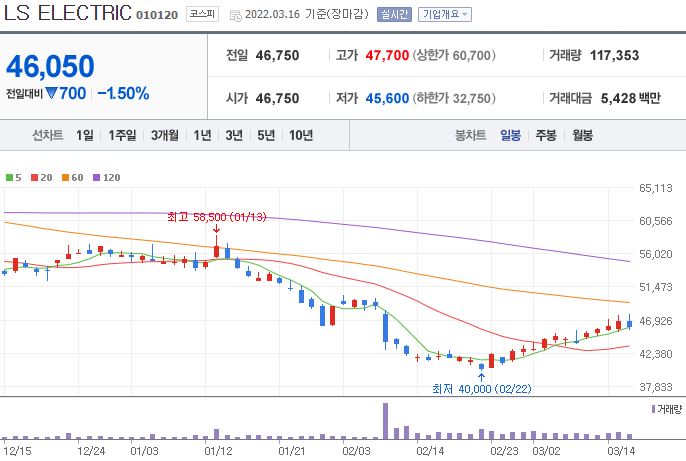Click the tallest volume bar in chart
686x461 pixels.
[385, 421]
